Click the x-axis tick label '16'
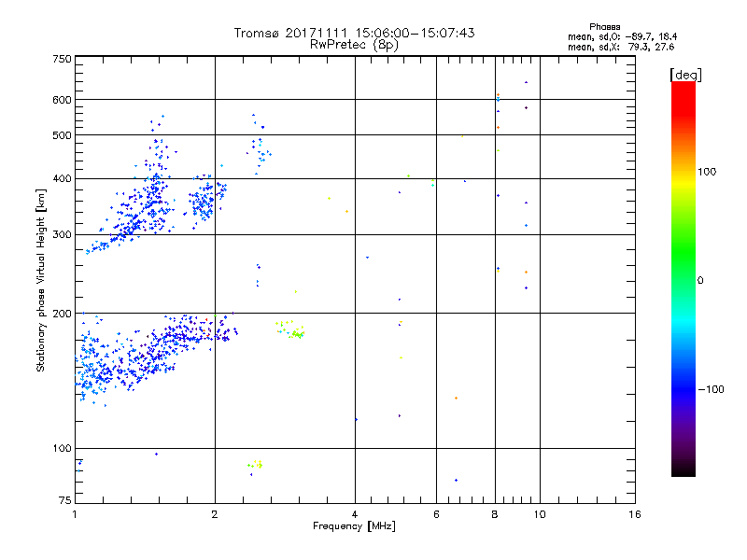This screenshot has height=560, width=747. [635, 514]
